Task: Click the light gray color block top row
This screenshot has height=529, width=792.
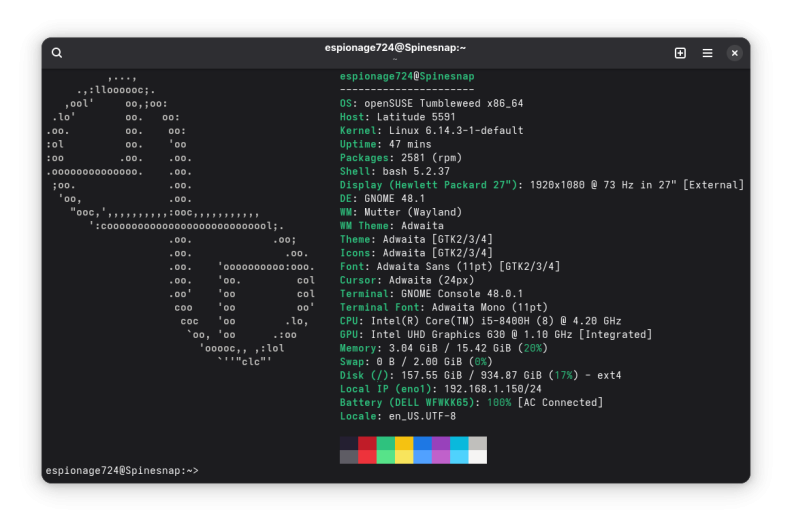Action: pyautogui.click(x=478, y=443)
